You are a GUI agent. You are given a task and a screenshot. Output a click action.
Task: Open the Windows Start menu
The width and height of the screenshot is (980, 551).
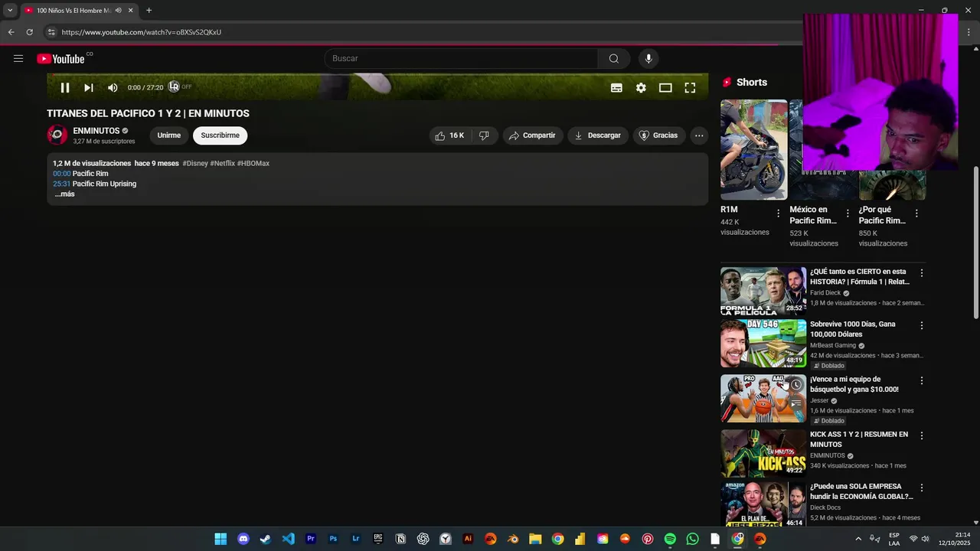pos(220,539)
